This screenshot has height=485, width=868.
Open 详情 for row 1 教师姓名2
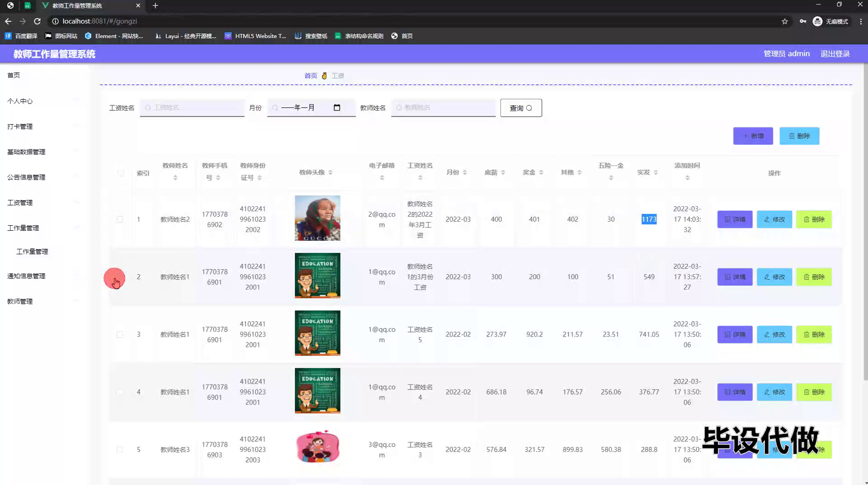(x=735, y=219)
